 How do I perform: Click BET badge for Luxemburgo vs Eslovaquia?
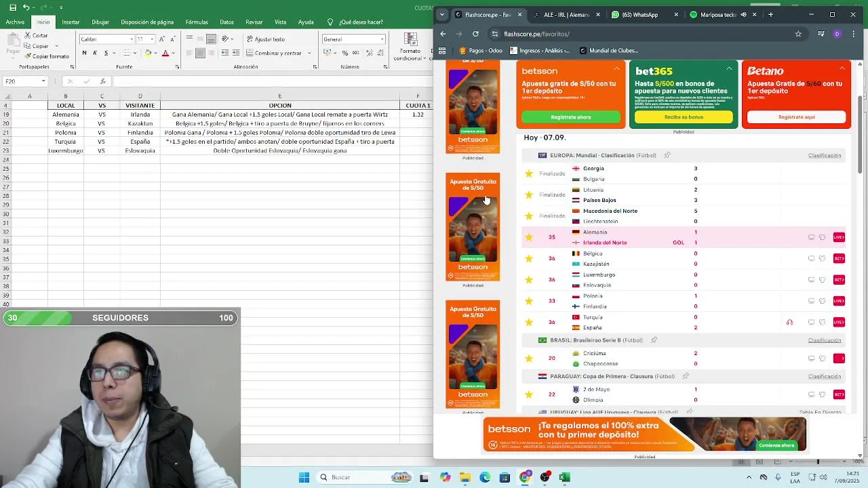pos(839,280)
